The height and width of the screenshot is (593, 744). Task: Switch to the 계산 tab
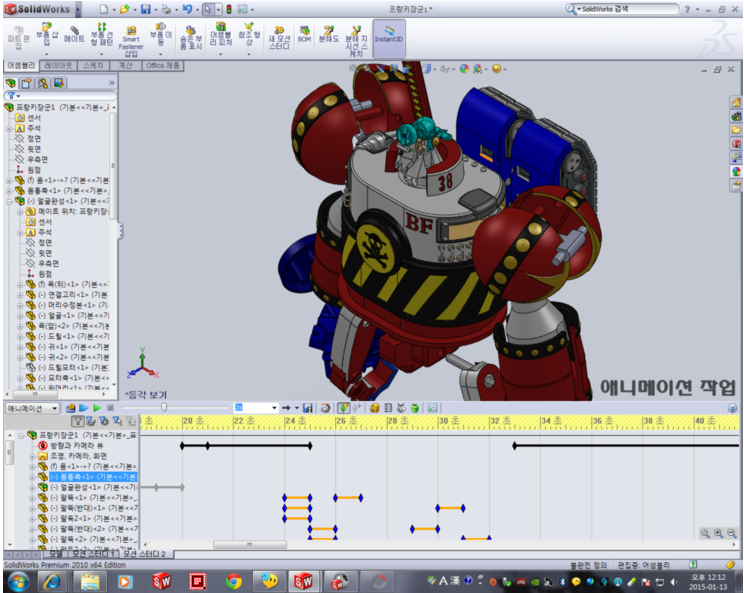[126, 65]
